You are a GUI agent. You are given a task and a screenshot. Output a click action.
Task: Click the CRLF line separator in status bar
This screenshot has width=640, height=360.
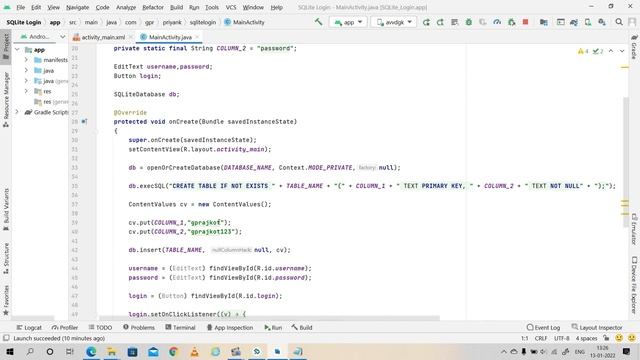click(x=541, y=338)
